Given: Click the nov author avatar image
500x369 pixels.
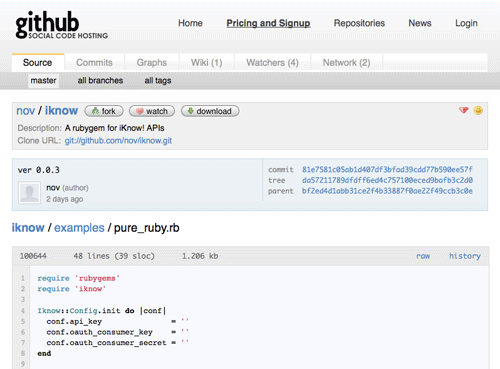Looking at the screenshot, I should 29,192.
